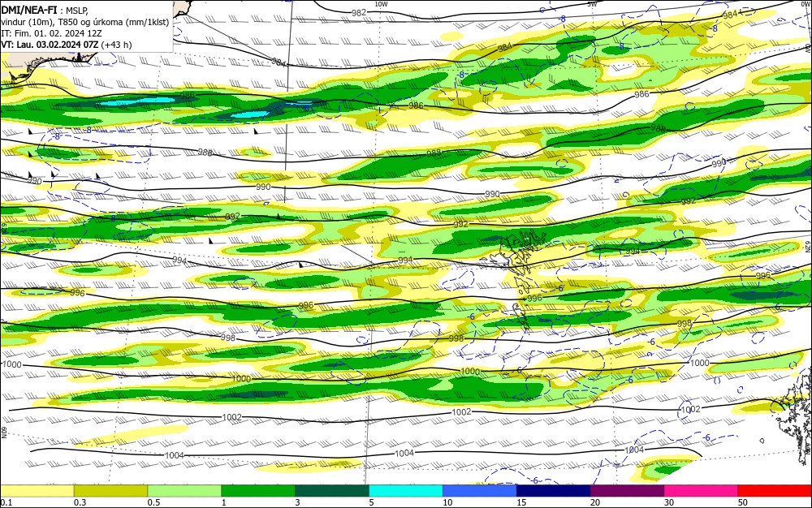Viewport: 812px width, 508px height.
Task: Click the "VT: Lau. 03.02.2024 07Z (+43 h)" line
Action: point(67,45)
